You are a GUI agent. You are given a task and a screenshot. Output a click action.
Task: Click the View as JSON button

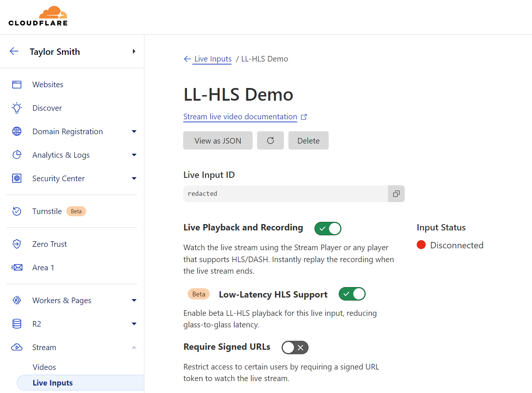[x=218, y=141]
